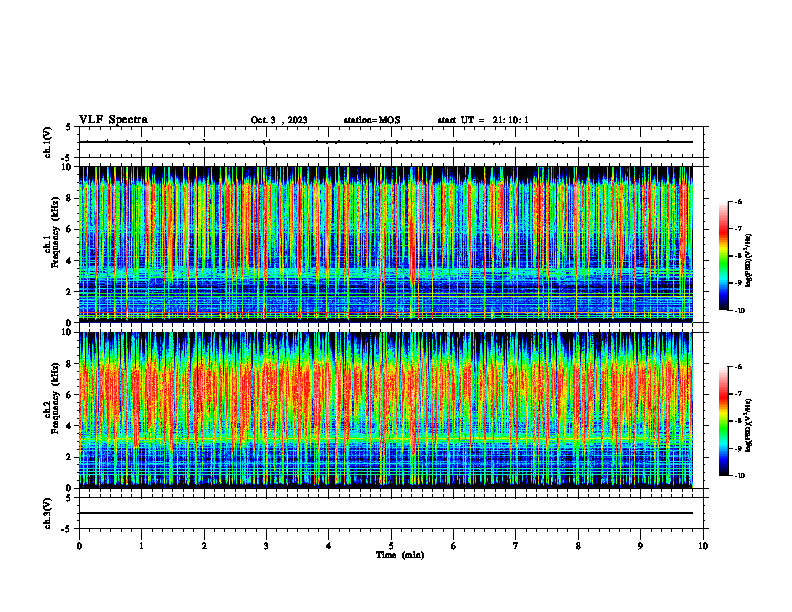Screen dimensions: 792x612
Task: Click the time axis tick label '7'
Action: [516, 546]
